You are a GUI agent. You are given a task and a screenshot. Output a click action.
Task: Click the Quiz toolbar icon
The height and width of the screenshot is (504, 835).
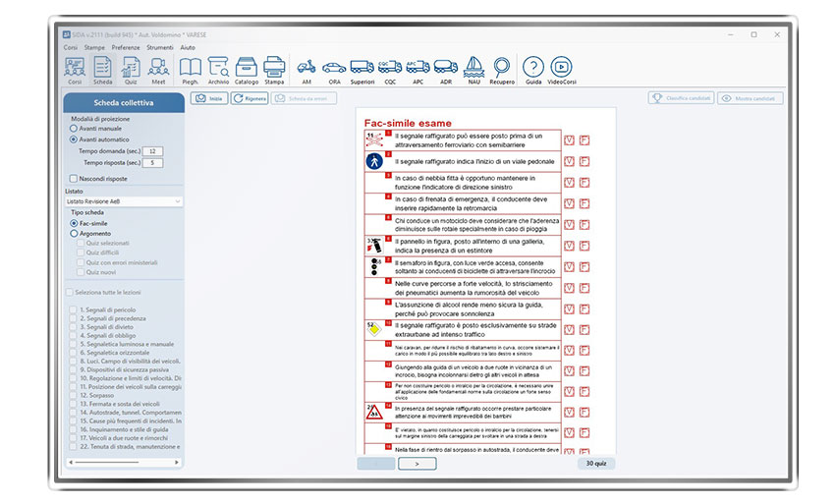(130, 70)
